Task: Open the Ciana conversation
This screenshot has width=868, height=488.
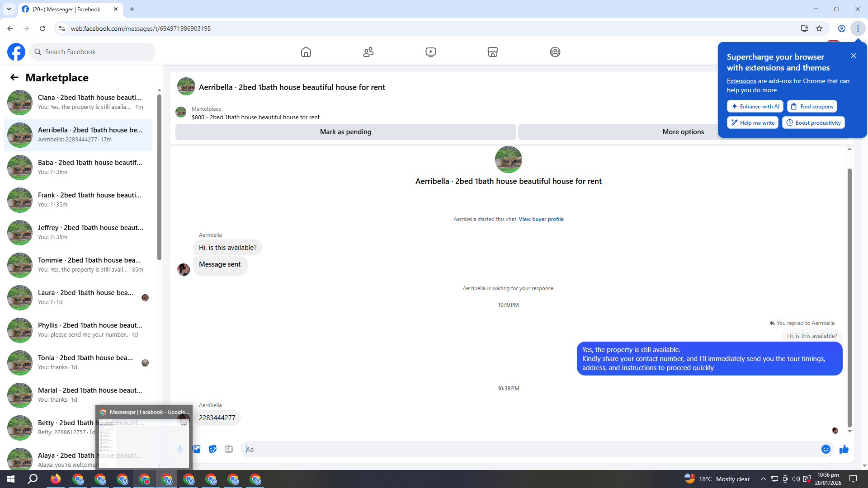Action: (78, 103)
